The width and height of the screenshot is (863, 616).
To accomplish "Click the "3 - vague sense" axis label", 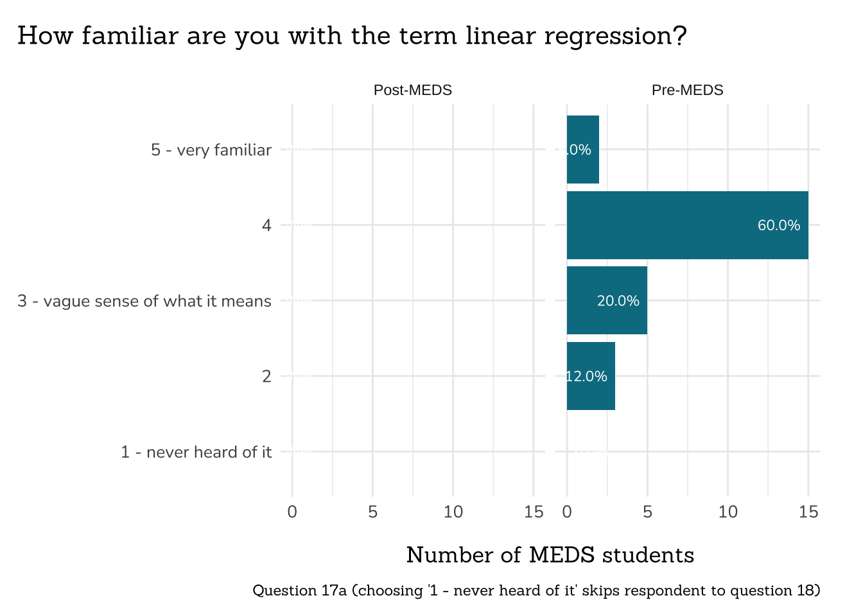I will pos(144,301).
